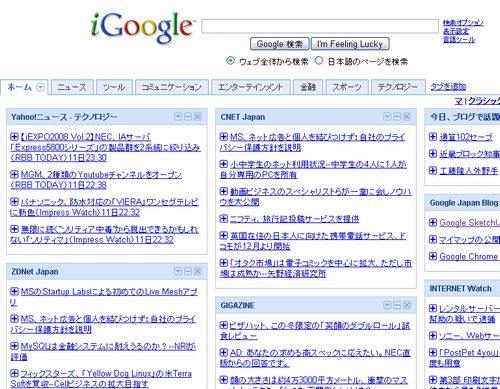Expand MSのStartup Labs headline in ZDNet
Image resolution: width=500 pixels, height=389 pixels.
[14, 291]
